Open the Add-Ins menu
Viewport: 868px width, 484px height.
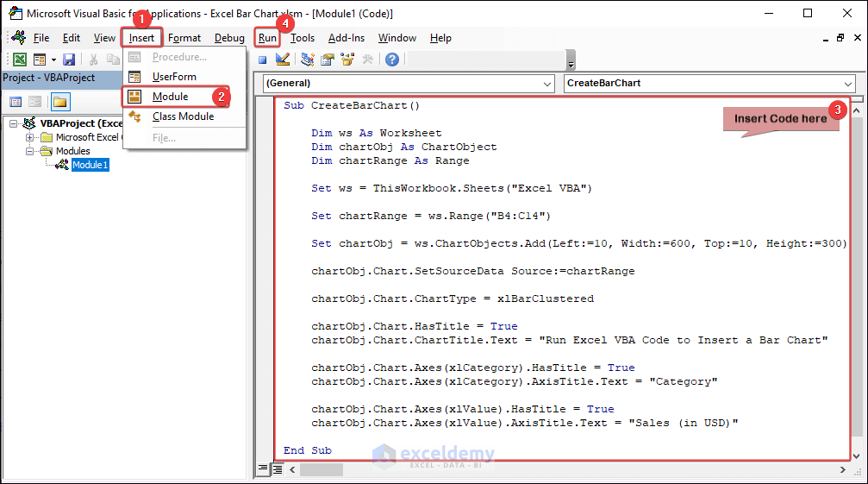point(347,38)
